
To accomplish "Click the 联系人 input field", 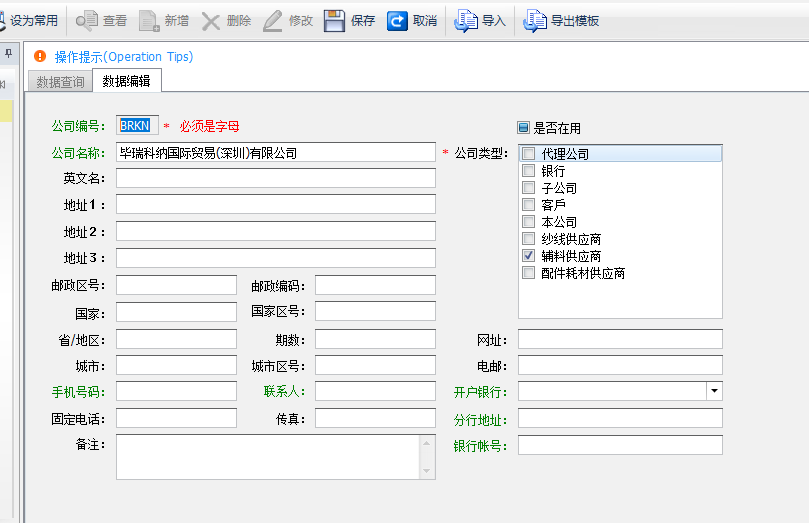I will (x=375, y=391).
